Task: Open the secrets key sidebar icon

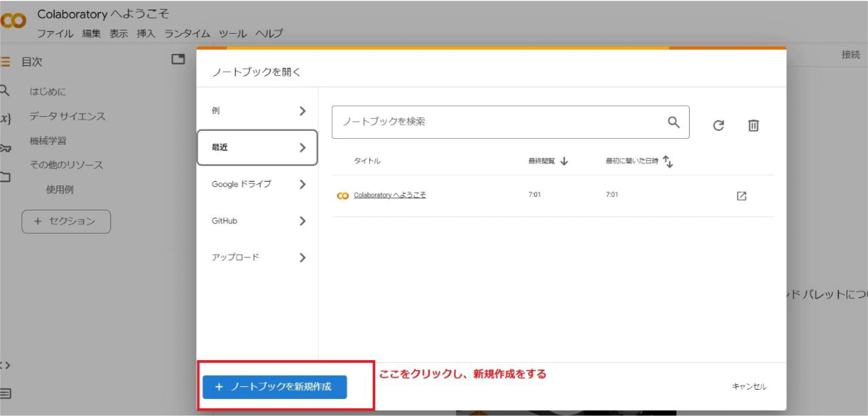Action: [x=5, y=148]
